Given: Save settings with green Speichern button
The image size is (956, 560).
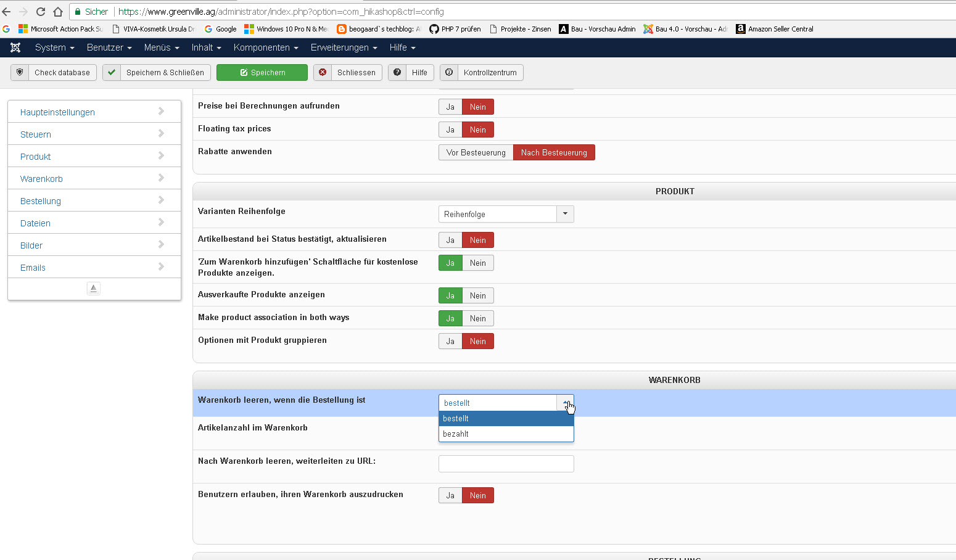Looking at the screenshot, I should (262, 73).
